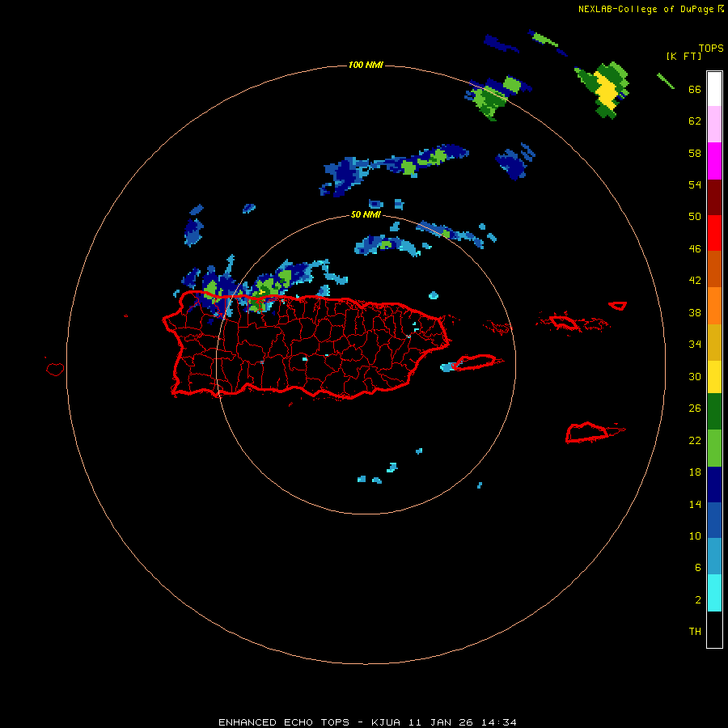Click the "30" legend value
Viewport: 728px width, 728px height.
coord(695,376)
